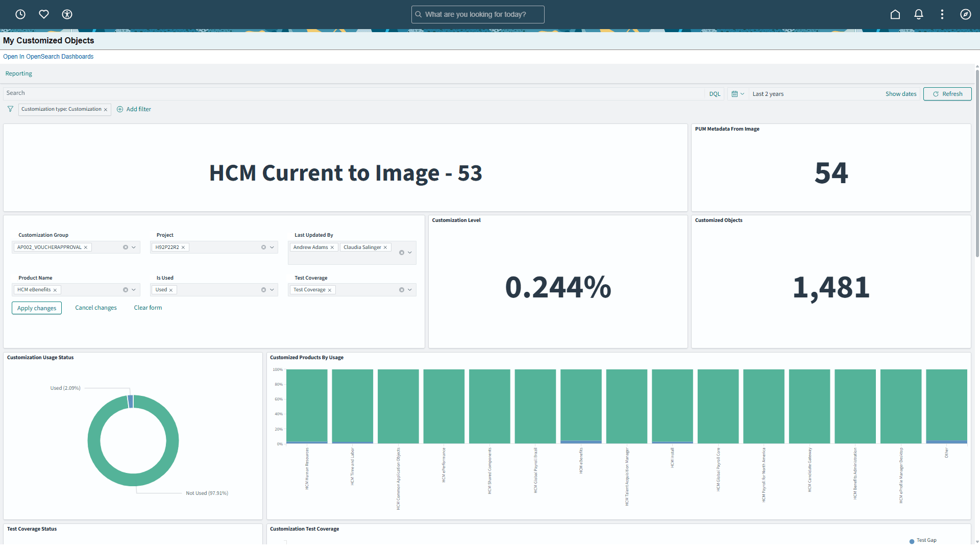Click the filter funnel icon
Image resolution: width=980 pixels, height=551 pixels.
[x=10, y=109]
